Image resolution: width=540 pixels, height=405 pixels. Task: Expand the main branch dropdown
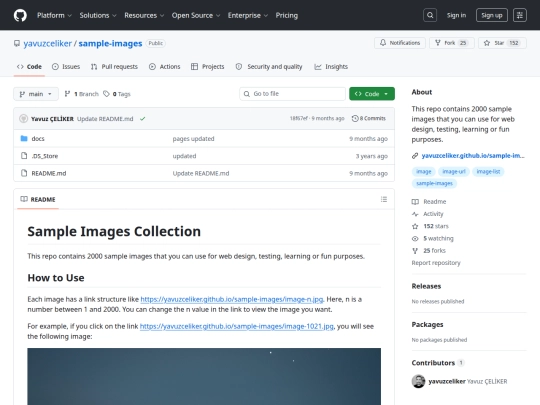(x=36, y=94)
